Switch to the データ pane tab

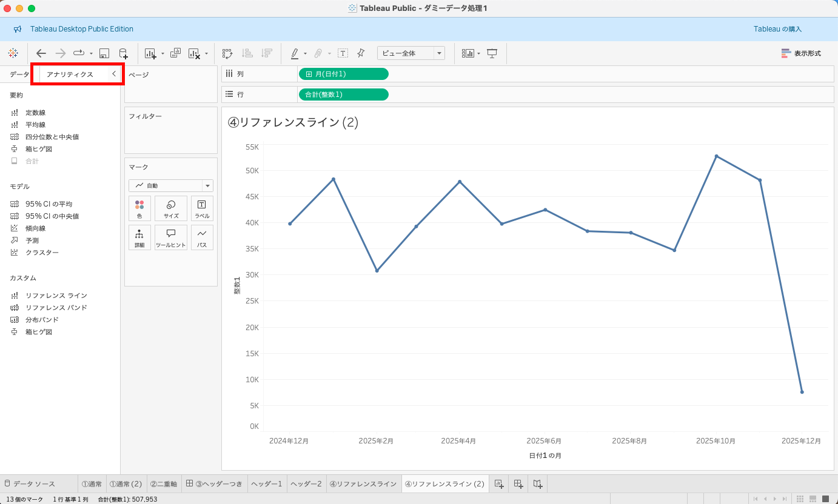19,74
